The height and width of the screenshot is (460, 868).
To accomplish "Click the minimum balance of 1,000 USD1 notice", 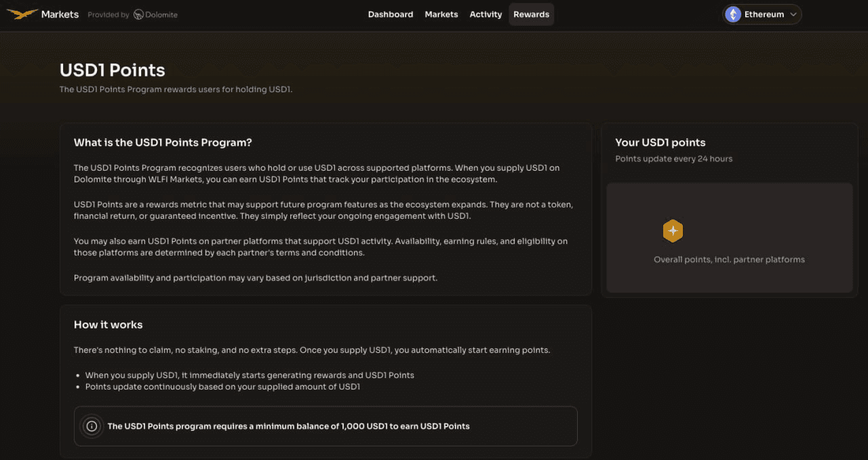I will point(325,426).
